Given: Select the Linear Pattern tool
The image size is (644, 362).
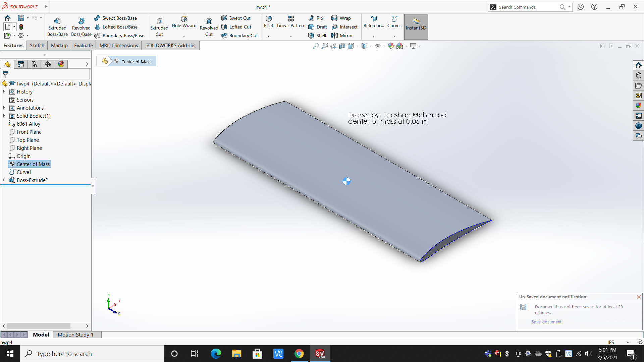Looking at the screenshot, I should pos(291,22).
